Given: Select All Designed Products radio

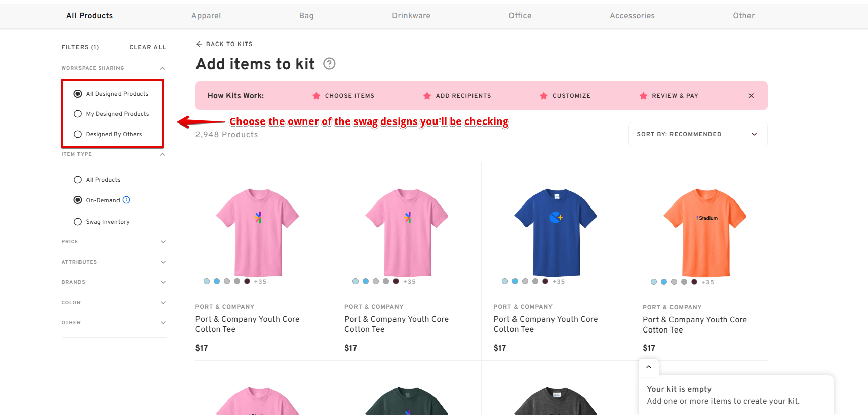Looking at the screenshot, I should click(x=78, y=94).
